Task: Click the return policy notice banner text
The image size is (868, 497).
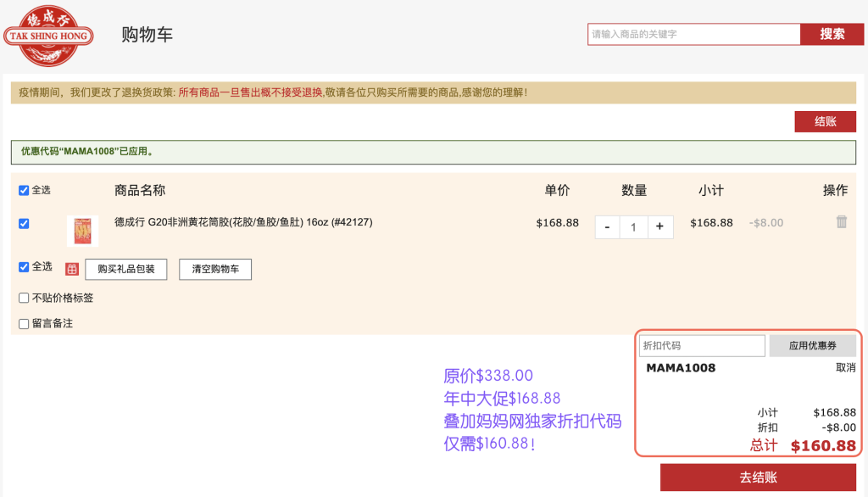Action: [274, 92]
